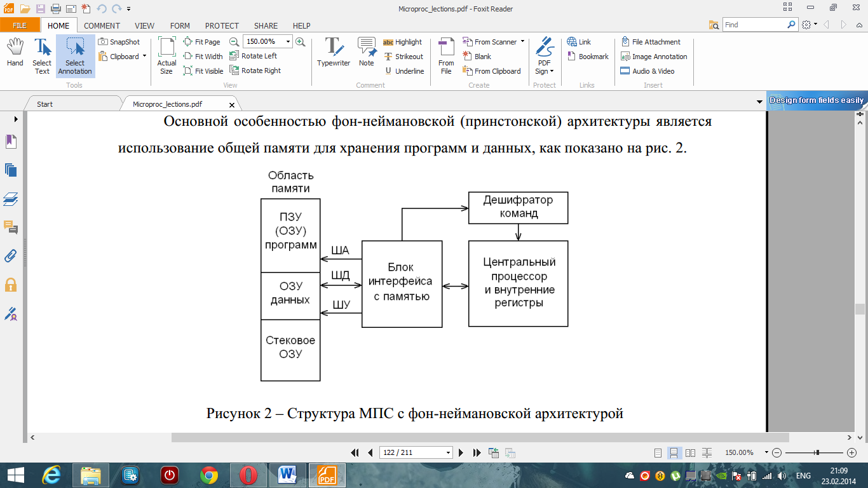The image size is (868, 488).
Task: Select the Highlight tool
Action: (402, 42)
